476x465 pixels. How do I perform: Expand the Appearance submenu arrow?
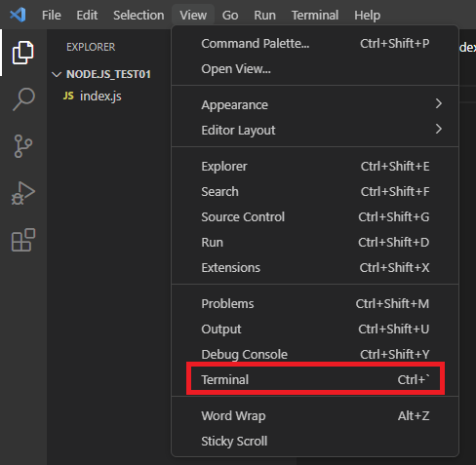click(x=439, y=103)
